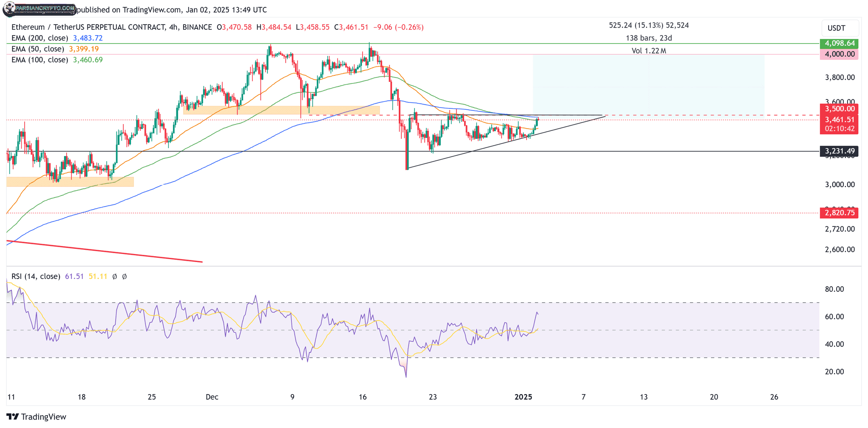Click the Dec label on time axis
The width and height of the screenshot is (868, 428).
(x=212, y=397)
